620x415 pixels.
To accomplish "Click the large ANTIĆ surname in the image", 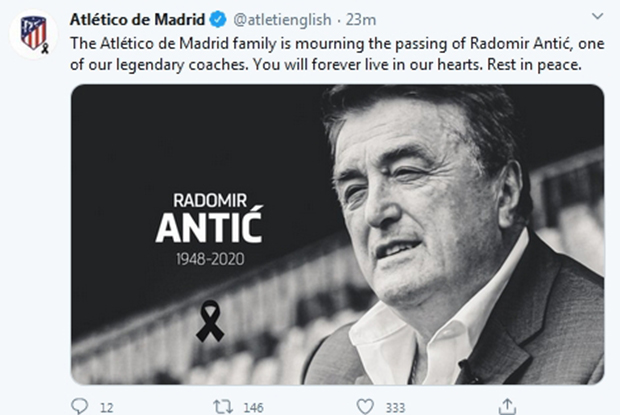I will [209, 227].
